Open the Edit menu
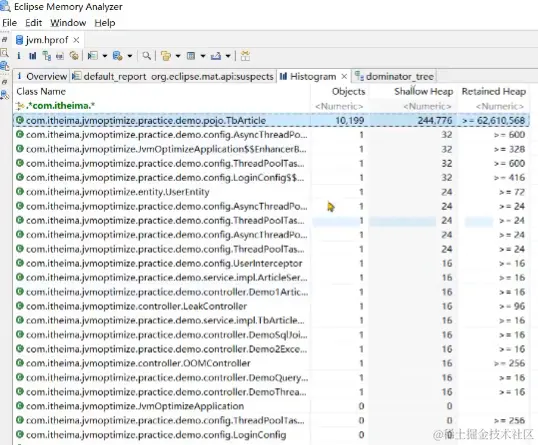Screen dimensions: 538x445 tap(34, 23)
